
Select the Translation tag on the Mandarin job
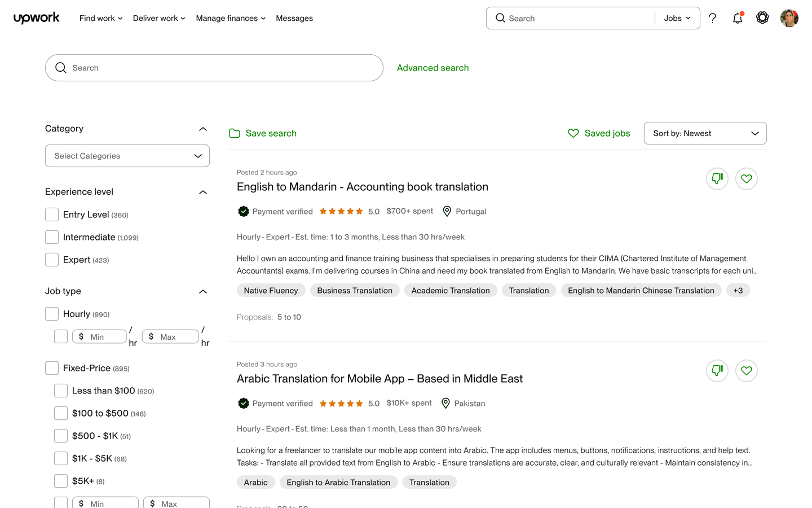[529, 291]
